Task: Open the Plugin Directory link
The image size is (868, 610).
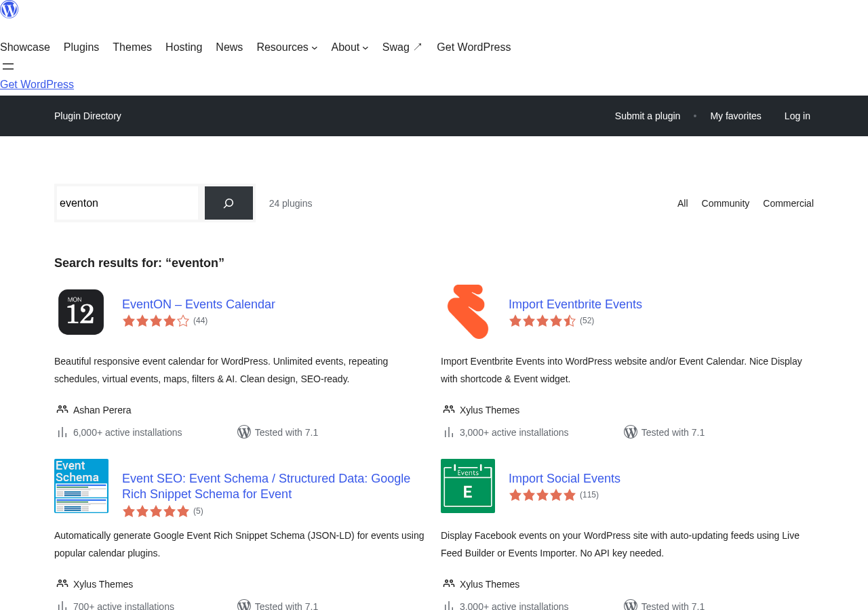Action: coord(87,116)
